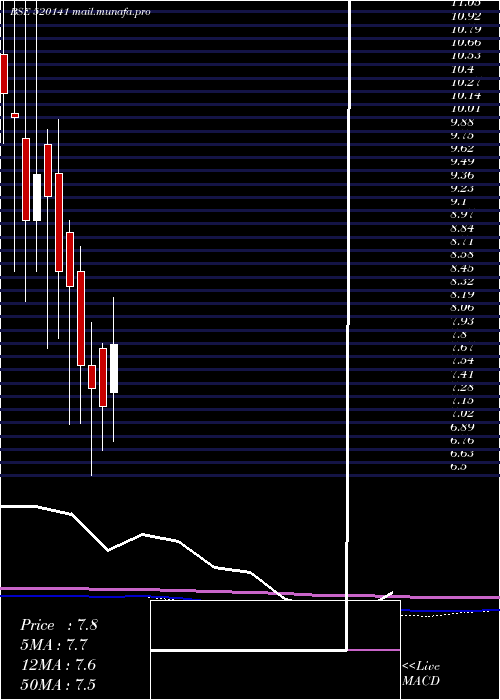The height and width of the screenshot is (700, 500).
Task: Click the 8.84 price axis label
Action: [x=462, y=229]
